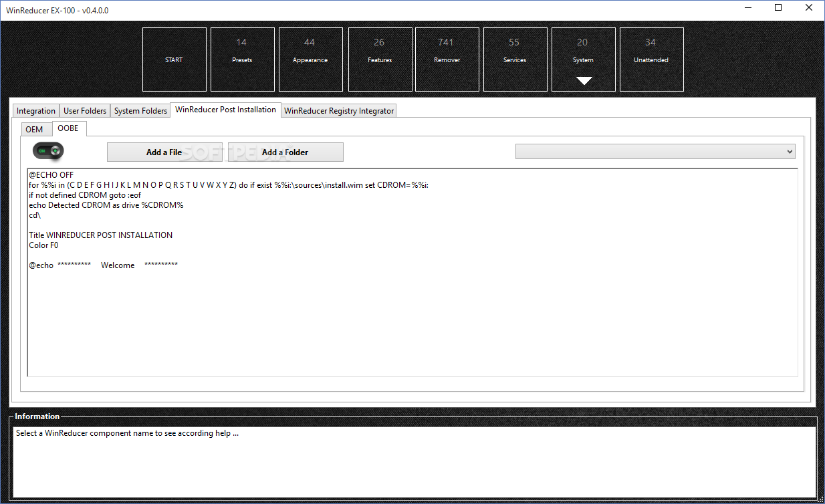This screenshot has height=504, width=825.
Task: Open the Features tile
Action: tap(380, 59)
